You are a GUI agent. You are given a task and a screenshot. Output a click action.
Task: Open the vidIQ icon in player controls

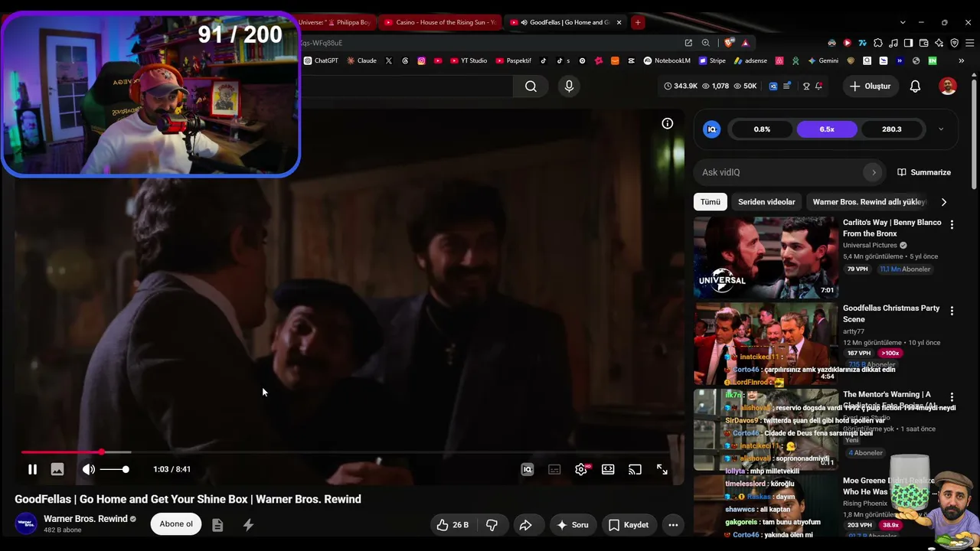[x=528, y=469]
